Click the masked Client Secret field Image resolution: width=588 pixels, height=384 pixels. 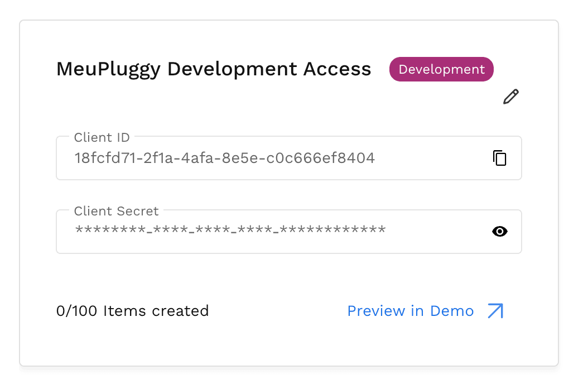289,232
